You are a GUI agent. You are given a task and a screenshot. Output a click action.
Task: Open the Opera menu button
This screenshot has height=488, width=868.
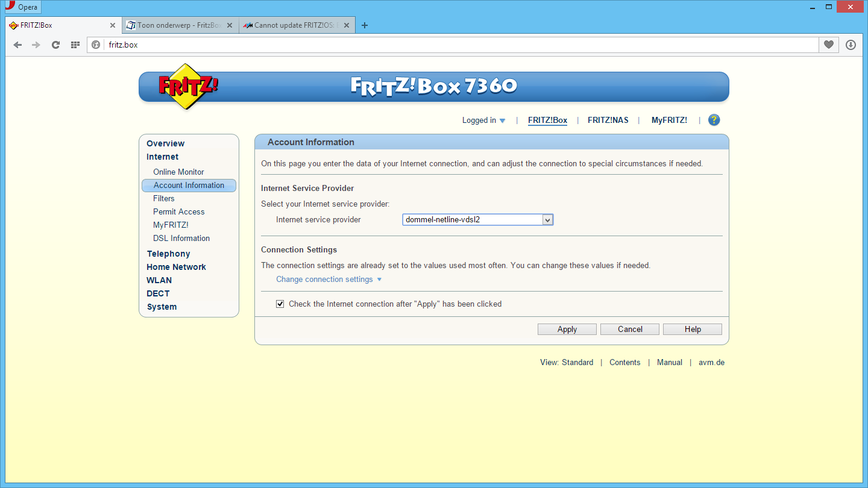(x=22, y=7)
